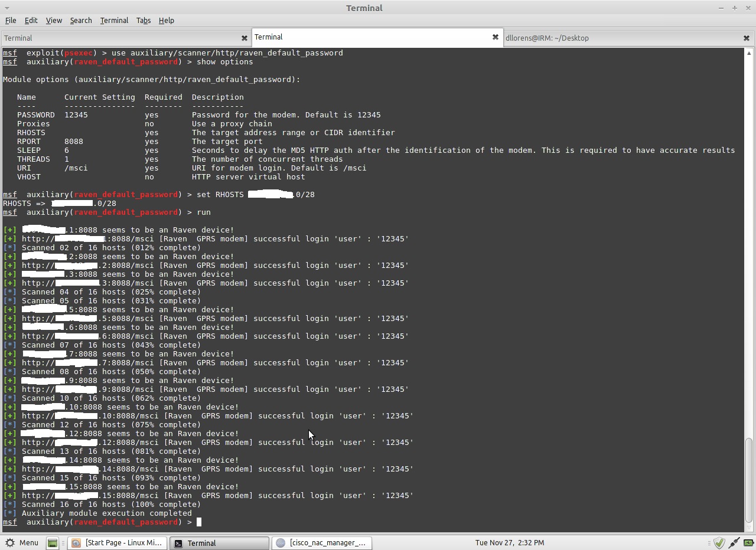Open the Terminal menu in the menu bar

click(x=114, y=20)
